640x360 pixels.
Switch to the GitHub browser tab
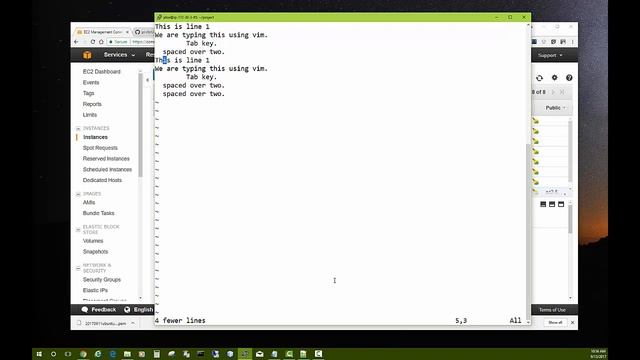144,32
